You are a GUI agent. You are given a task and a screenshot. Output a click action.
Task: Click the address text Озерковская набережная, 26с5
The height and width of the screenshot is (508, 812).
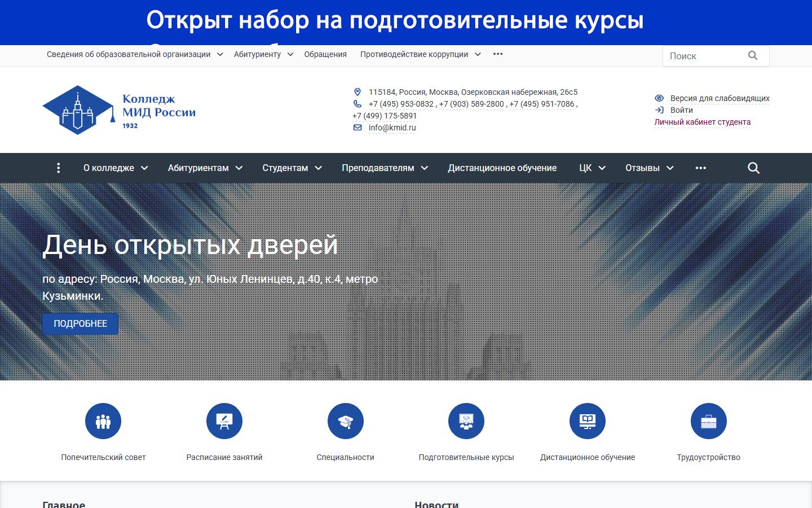pyautogui.click(x=519, y=92)
